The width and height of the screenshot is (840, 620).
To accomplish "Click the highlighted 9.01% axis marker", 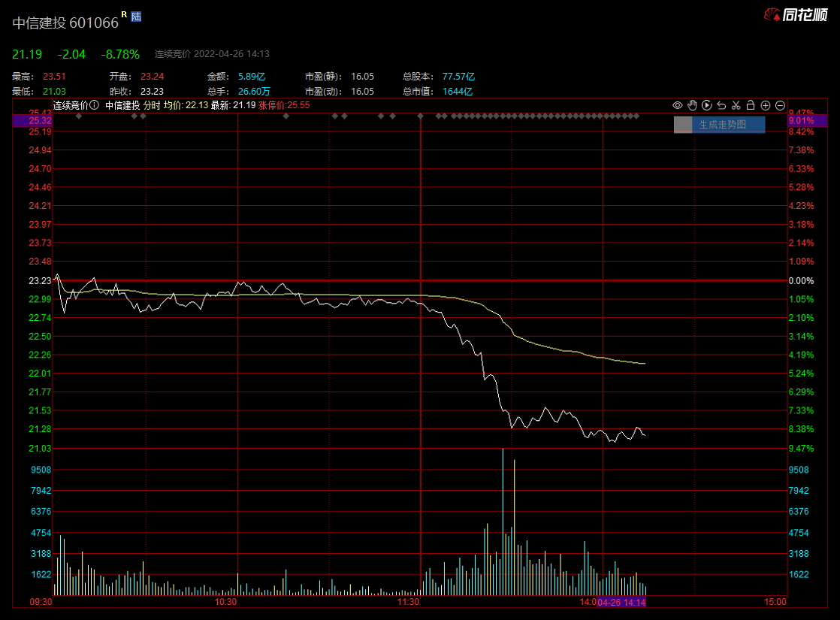I will 808,120.
